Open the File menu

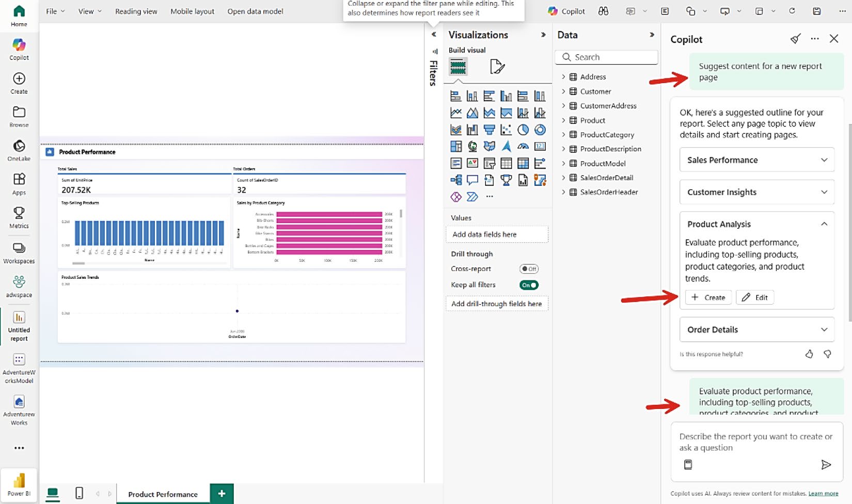[55, 11]
